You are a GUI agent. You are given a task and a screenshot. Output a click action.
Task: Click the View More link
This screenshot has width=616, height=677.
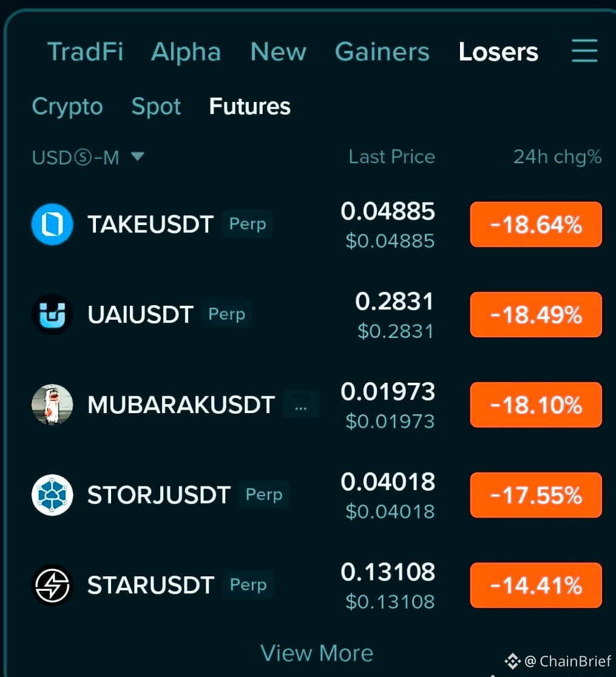[317, 653]
